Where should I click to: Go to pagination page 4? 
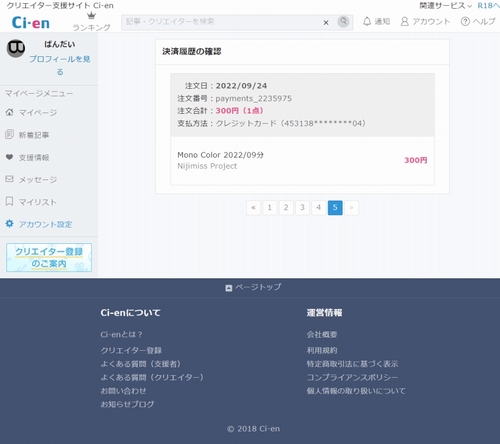[x=319, y=208]
